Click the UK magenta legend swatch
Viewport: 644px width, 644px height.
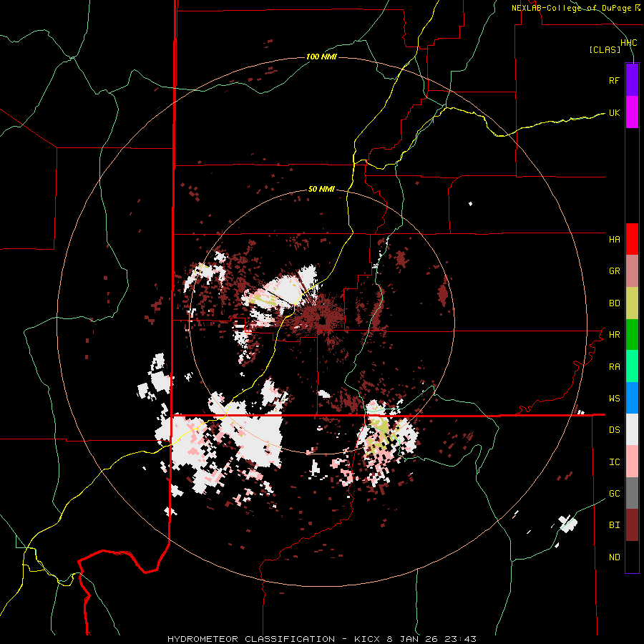(632, 112)
